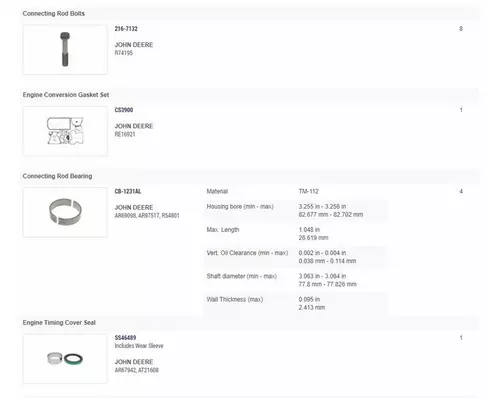This screenshot has width=500, height=400.
Task: Select the Engine Timing Cover Seal heading
Action: click(59, 323)
